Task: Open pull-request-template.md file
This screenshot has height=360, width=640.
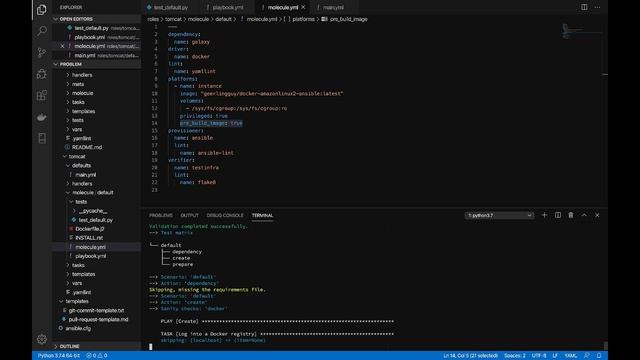Action: [x=98, y=319]
